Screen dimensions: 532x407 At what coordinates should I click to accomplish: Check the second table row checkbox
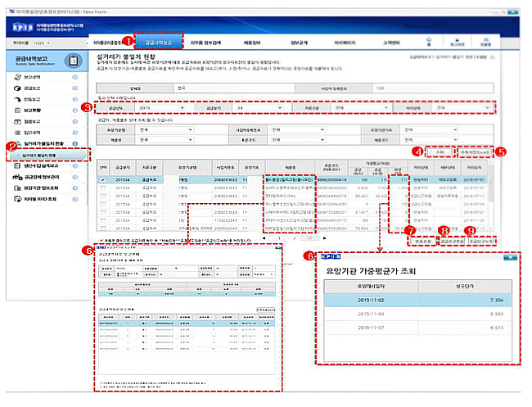tap(103, 188)
